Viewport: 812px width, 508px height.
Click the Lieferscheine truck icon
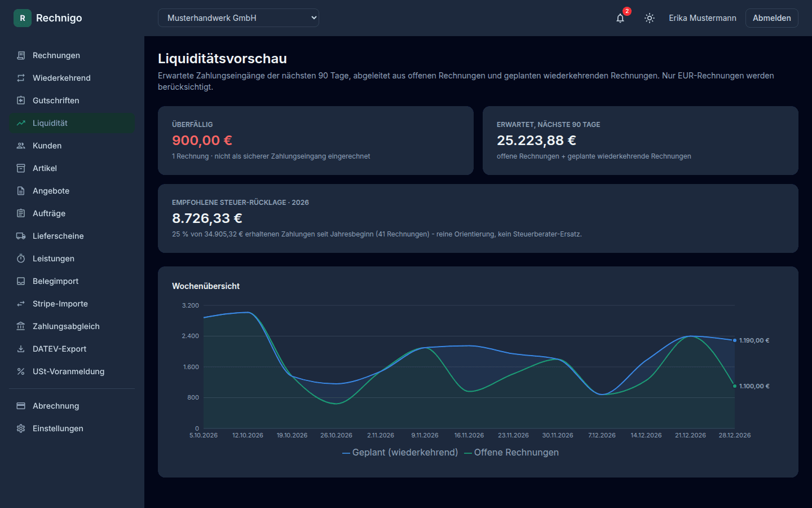[x=21, y=236]
